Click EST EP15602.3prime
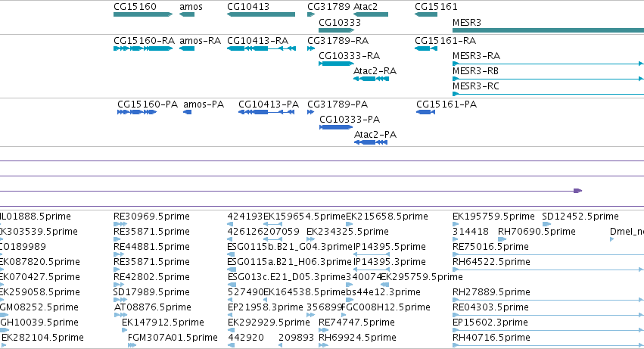644x349 pixels. coord(490,323)
